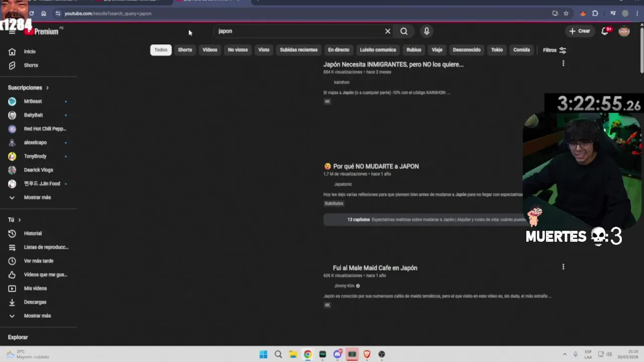Image resolution: width=644 pixels, height=362 pixels.
Task: Select the Luisito comunica filter chip
Action: coord(378,50)
